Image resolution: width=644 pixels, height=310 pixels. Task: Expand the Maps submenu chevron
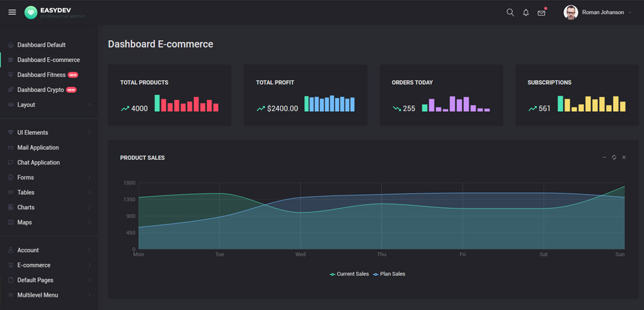coord(89,222)
